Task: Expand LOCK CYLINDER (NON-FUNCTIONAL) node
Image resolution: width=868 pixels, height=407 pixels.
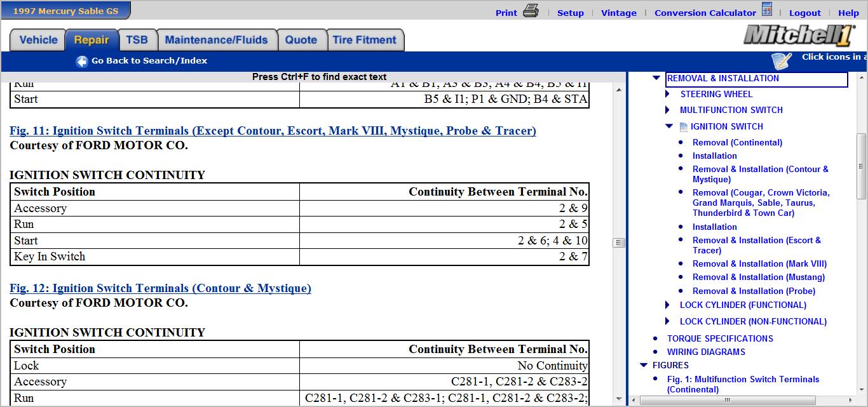Action: point(668,321)
